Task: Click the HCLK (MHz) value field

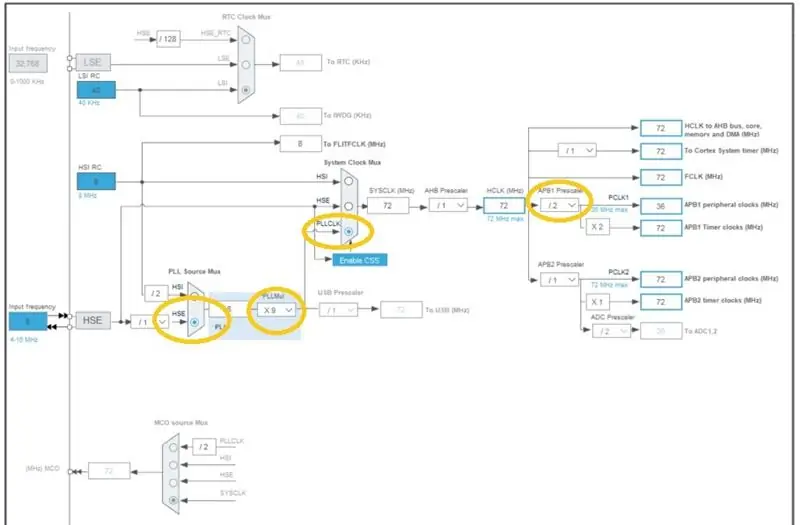Action: click(504, 206)
